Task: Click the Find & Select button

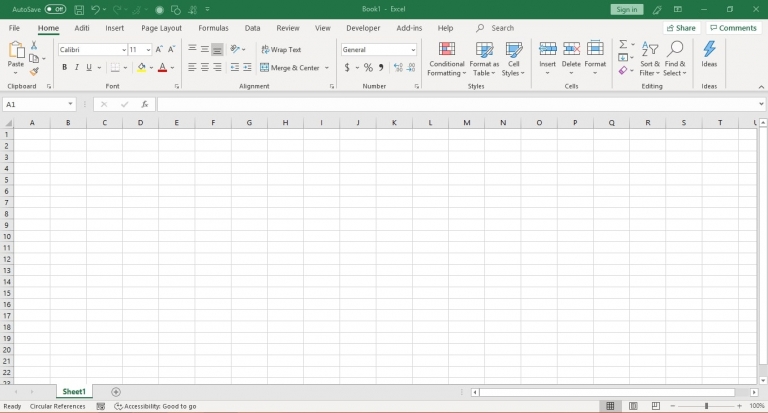Action: 675,59
